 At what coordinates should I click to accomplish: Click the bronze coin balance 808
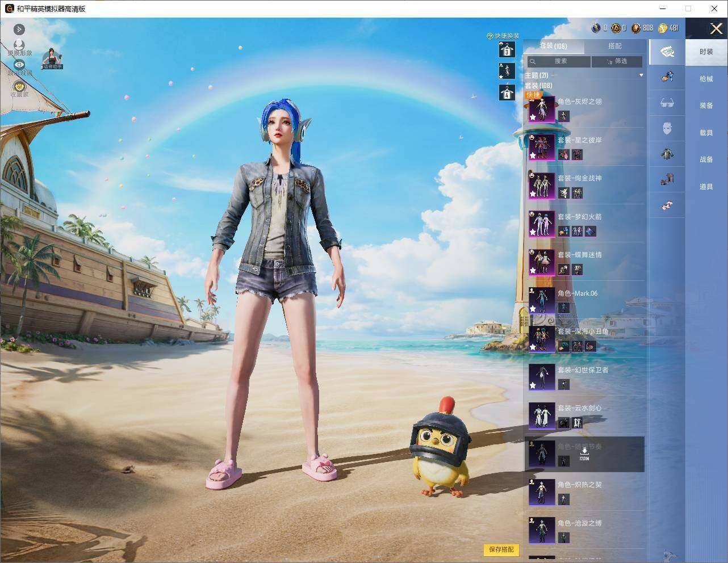pyautogui.click(x=642, y=28)
